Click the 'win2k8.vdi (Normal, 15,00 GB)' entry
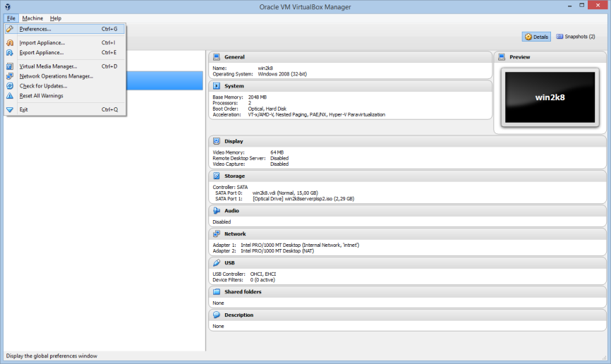 tap(285, 193)
